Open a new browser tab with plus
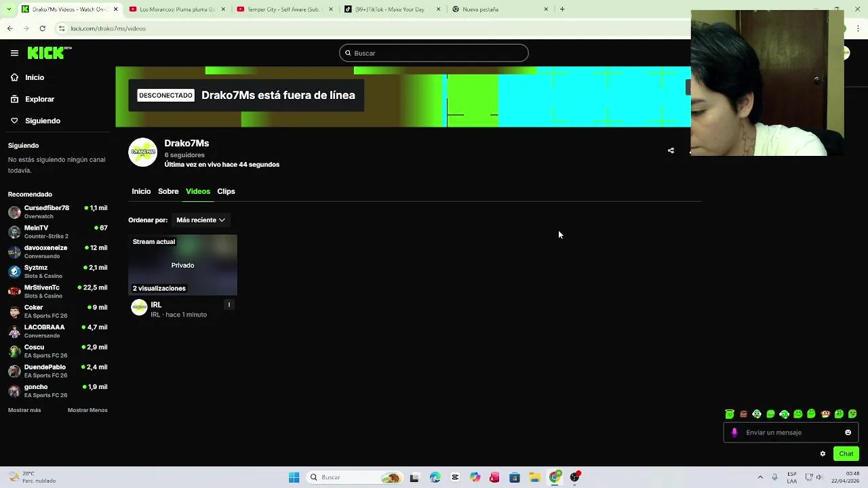 (x=562, y=9)
